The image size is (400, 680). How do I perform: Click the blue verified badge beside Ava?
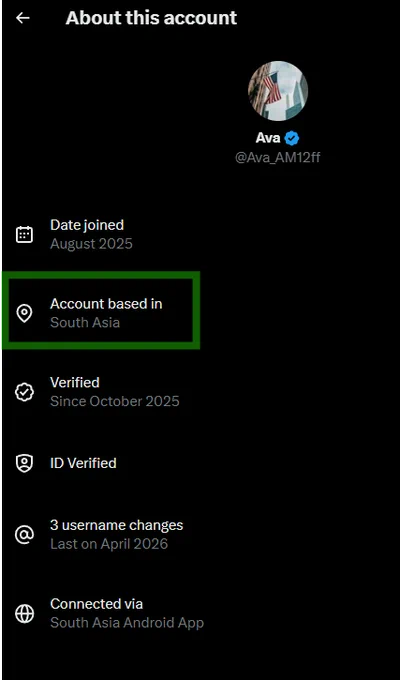pyautogui.click(x=292, y=139)
